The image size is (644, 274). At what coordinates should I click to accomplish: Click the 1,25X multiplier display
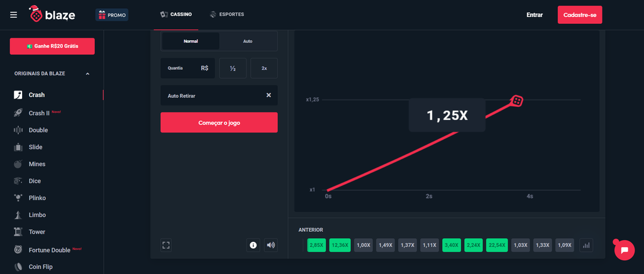[x=447, y=115]
